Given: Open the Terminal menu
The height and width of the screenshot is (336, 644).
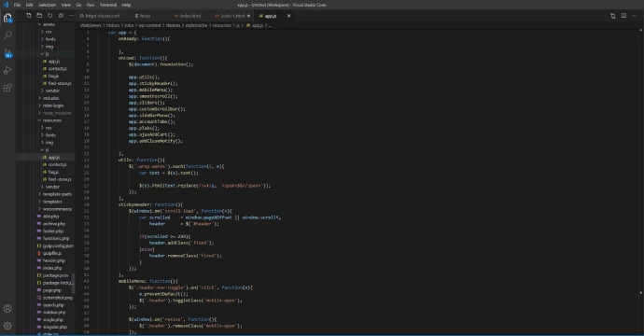Looking at the screenshot, I should 108,5.
